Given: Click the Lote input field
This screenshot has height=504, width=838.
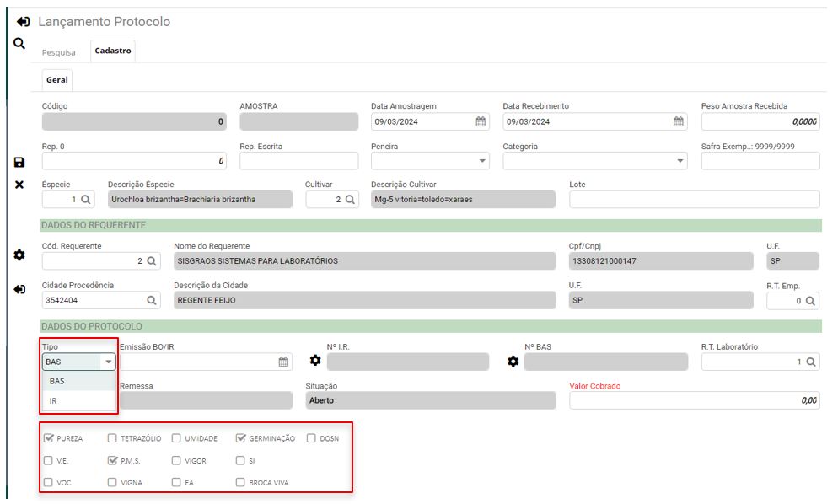Looking at the screenshot, I should 694,200.
